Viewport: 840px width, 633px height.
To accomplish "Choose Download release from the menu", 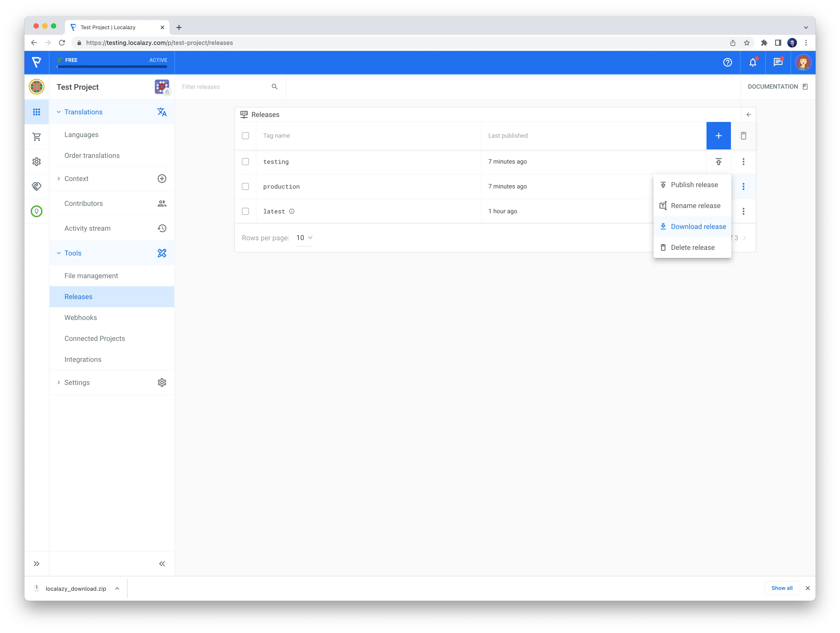I will click(x=698, y=227).
